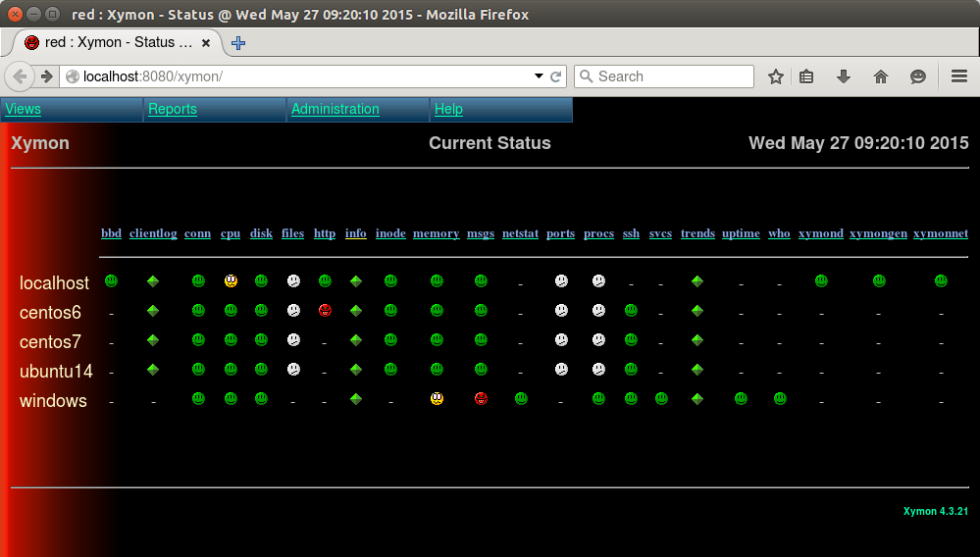Click localhost cpu yellow status icon
Viewport: 980px width, 557px height.
231,281
